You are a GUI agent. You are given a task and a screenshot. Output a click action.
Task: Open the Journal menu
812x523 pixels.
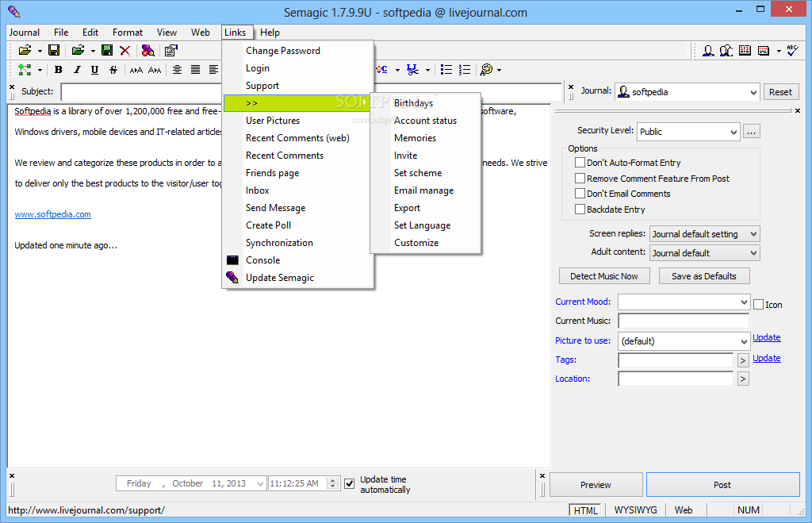click(x=25, y=32)
